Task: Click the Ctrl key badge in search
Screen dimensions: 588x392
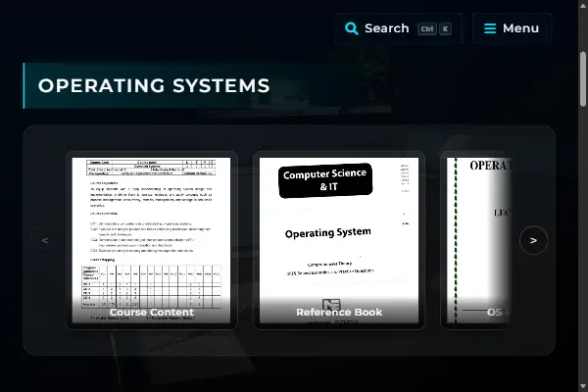Action: [x=427, y=28]
